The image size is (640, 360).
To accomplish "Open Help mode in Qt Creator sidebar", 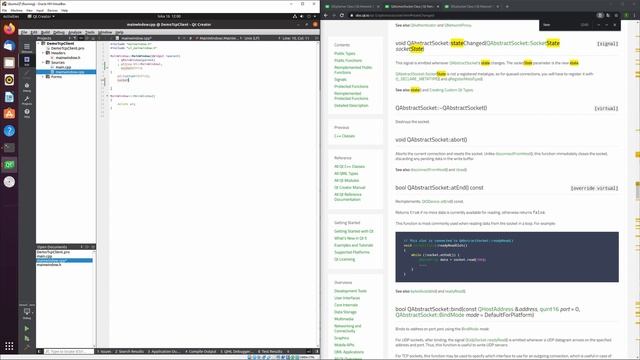I will [27, 113].
